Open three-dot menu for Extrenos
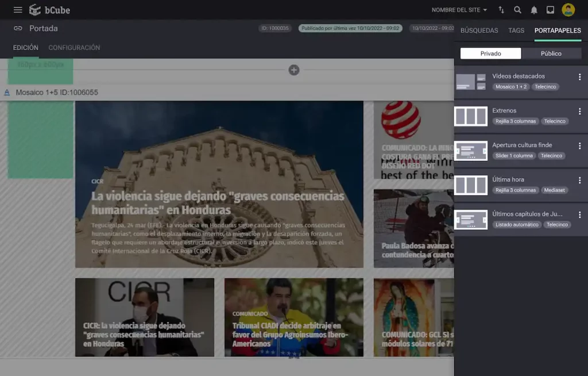The height and width of the screenshot is (376, 588). [579, 112]
